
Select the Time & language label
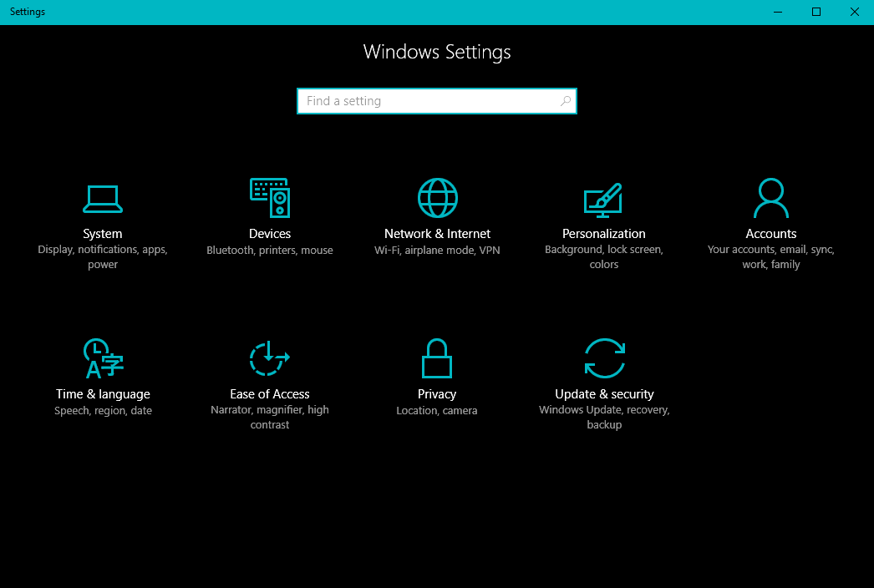103,394
